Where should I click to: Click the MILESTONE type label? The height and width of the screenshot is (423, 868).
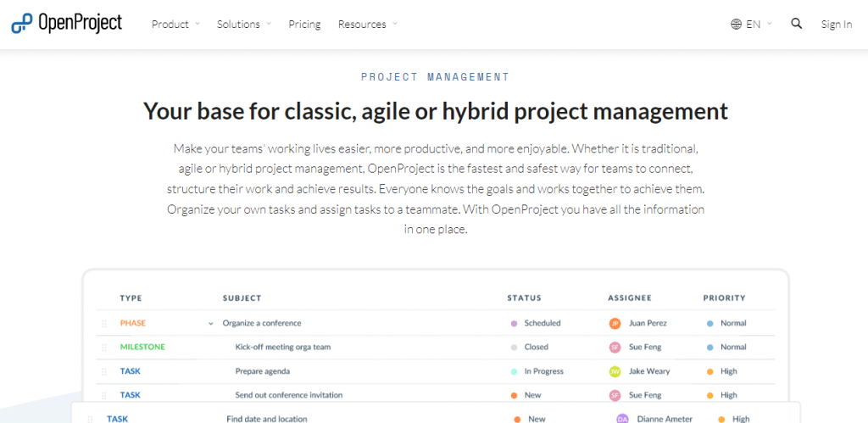tap(142, 348)
